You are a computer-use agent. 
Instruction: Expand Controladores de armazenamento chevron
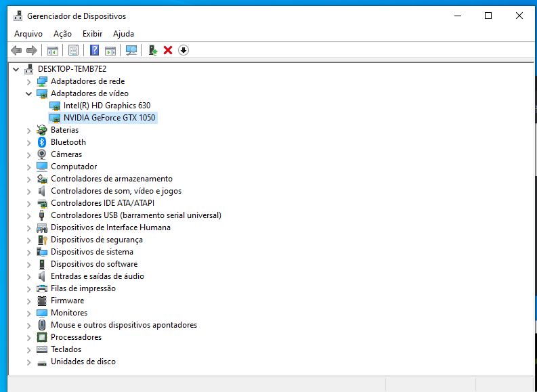point(28,179)
